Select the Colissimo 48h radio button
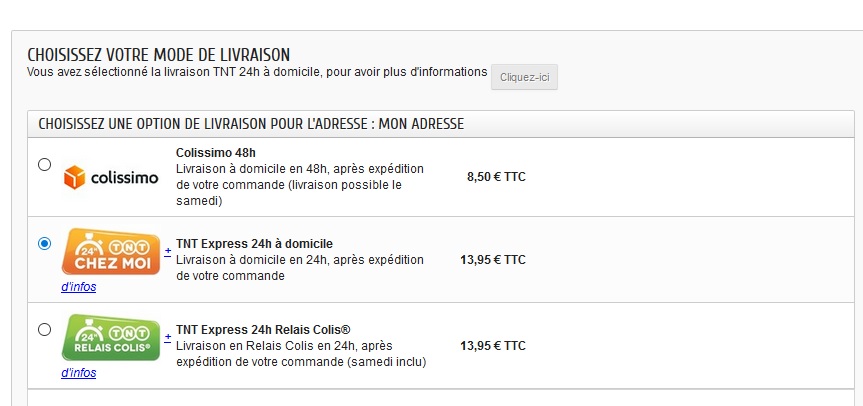This screenshot has width=863, height=406. [x=45, y=164]
